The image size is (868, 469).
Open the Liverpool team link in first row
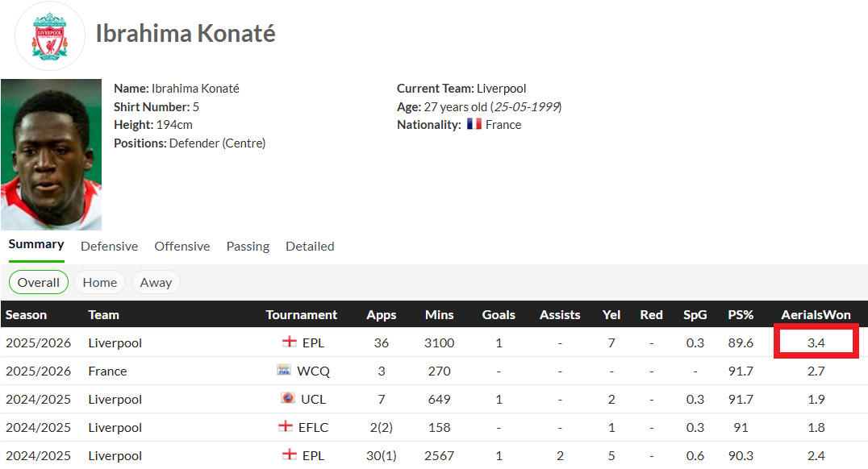115,343
